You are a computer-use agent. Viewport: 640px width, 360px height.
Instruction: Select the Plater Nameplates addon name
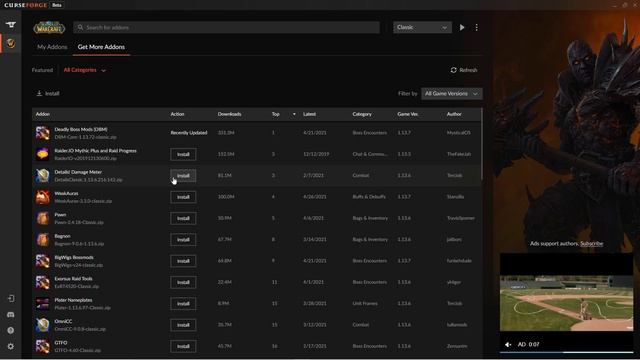73,300
